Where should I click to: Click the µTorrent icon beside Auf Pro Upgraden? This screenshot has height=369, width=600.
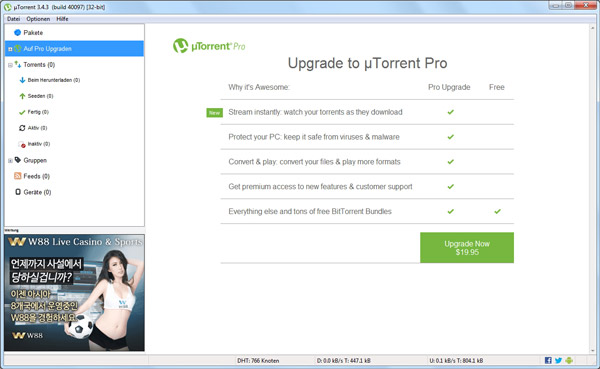click(18, 49)
